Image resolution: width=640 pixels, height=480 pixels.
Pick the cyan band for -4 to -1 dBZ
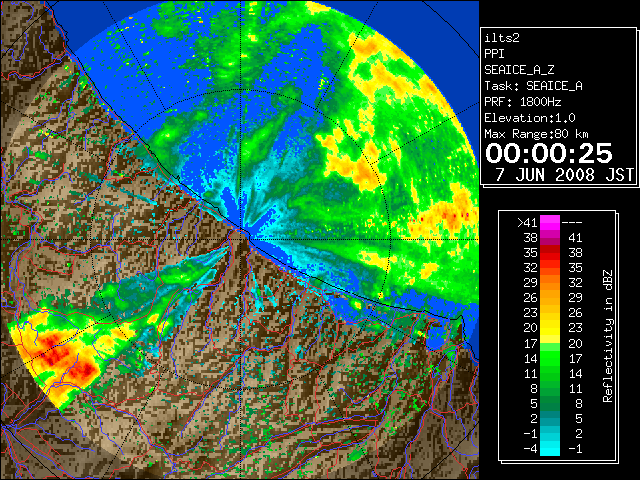[549, 448]
